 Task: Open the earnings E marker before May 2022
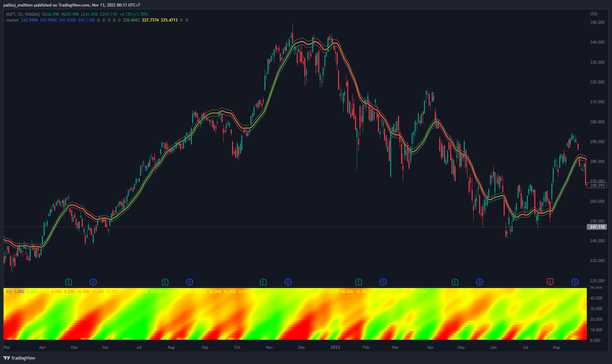(x=455, y=282)
